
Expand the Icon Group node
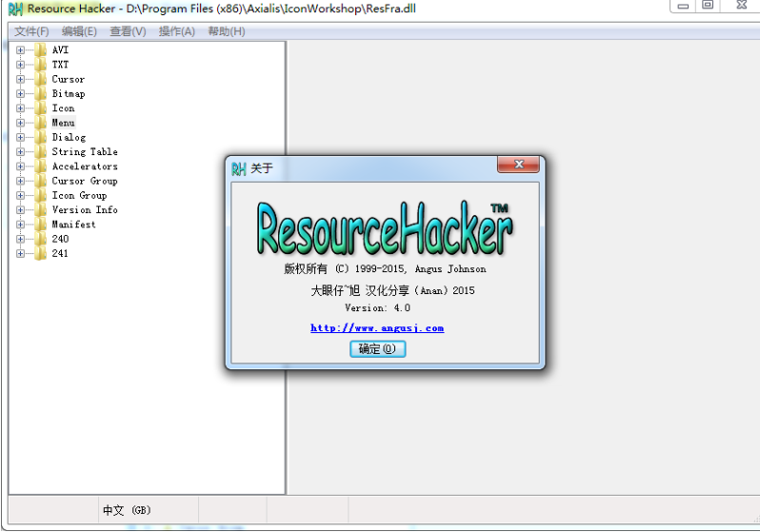(x=20, y=196)
